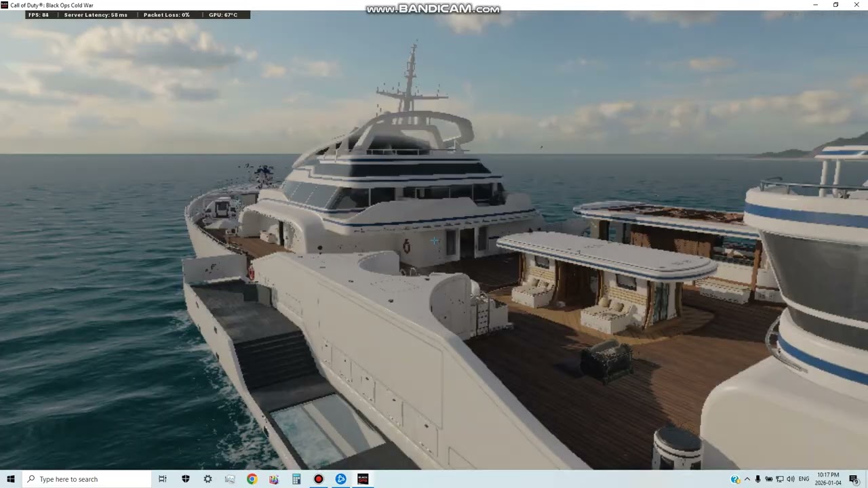The image size is (868, 488).
Task: Switch to Black Ops Cold War taskbar icon
Action: [x=363, y=479]
